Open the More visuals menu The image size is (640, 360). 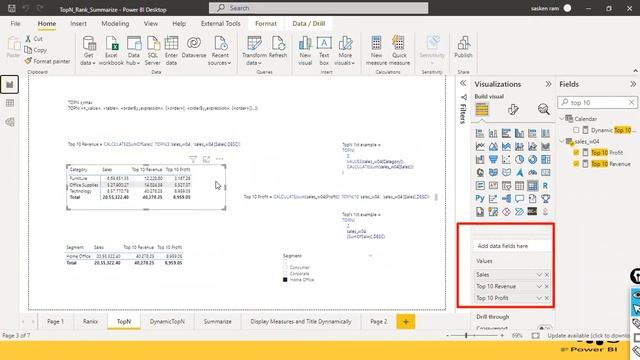[x=345, y=51]
